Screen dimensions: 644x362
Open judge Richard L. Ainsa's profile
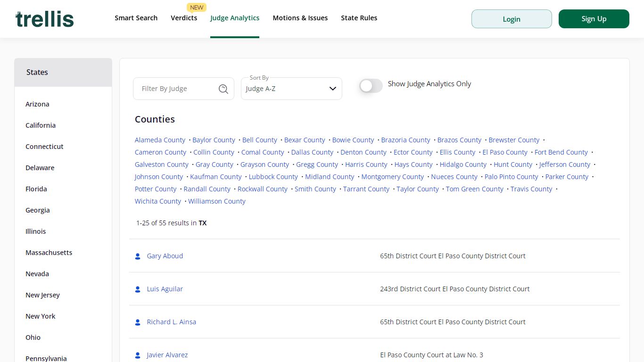pyautogui.click(x=172, y=322)
